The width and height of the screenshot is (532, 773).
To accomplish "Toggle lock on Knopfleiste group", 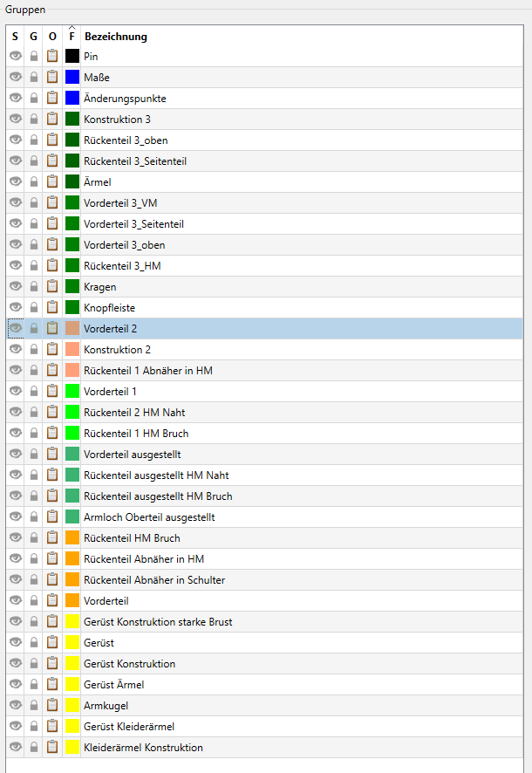I will coord(34,308).
